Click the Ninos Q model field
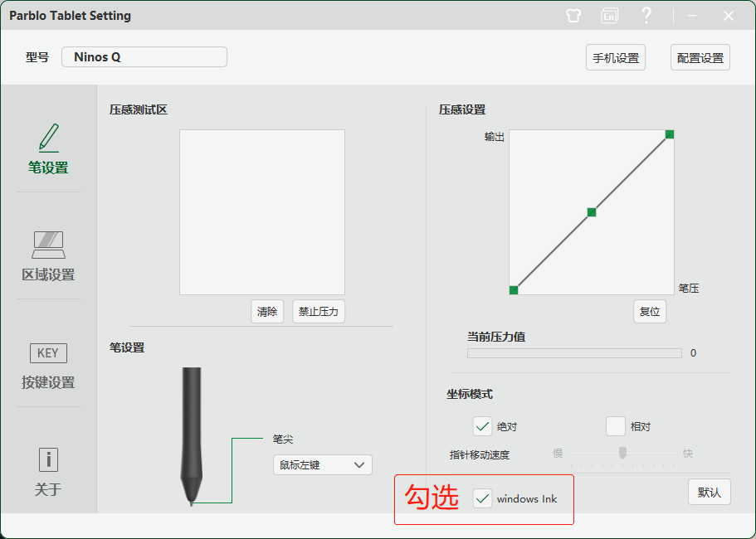756x539 pixels. point(144,57)
